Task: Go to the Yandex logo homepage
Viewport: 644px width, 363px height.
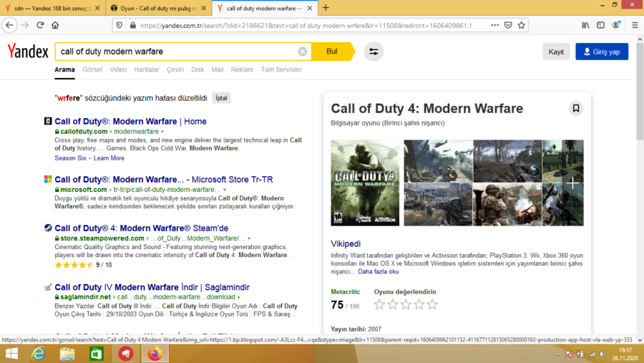Action: tap(28, 52)
